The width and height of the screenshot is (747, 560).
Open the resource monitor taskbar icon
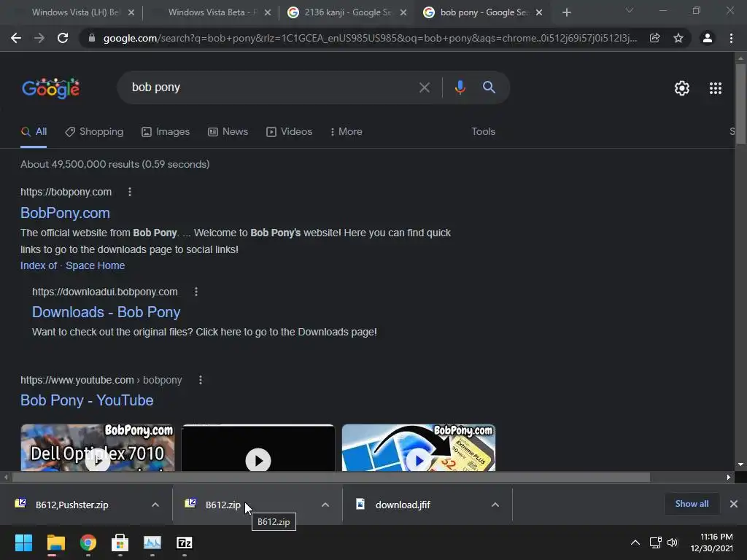click(x=152, y=542)
